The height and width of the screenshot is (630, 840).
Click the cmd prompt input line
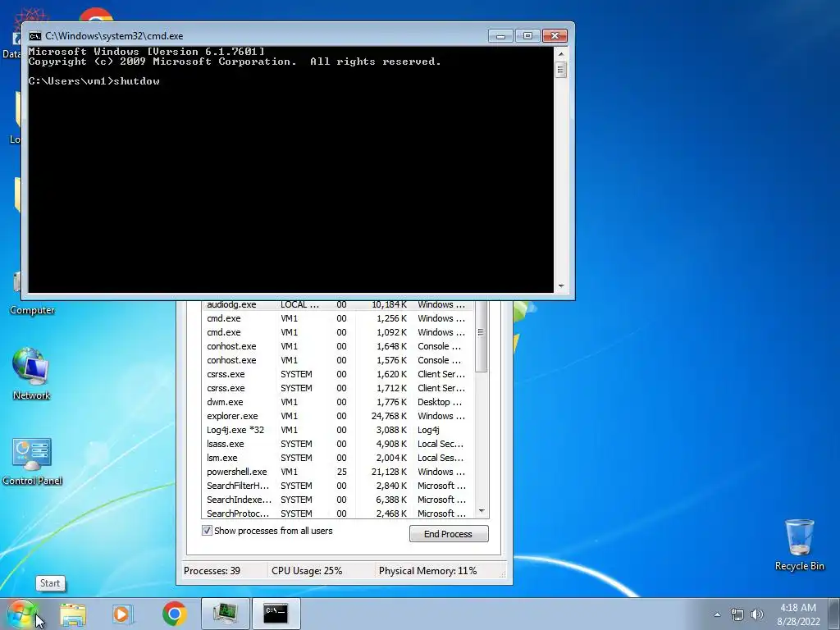coord(94,81)
